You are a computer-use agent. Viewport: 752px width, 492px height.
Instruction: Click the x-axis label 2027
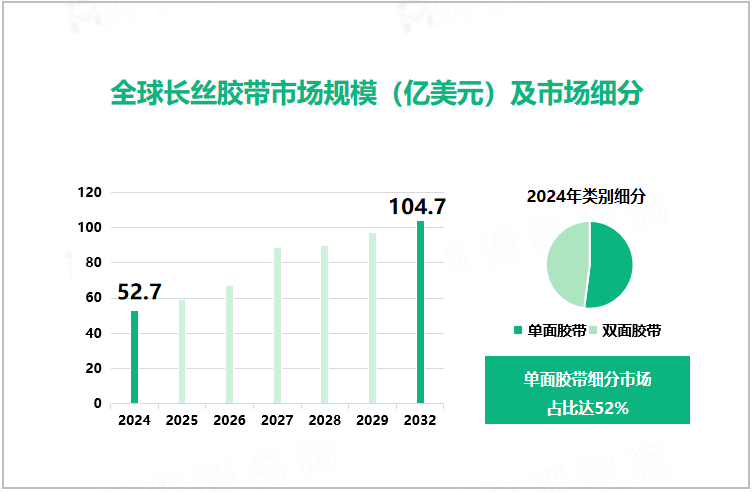tap(277, 420)
